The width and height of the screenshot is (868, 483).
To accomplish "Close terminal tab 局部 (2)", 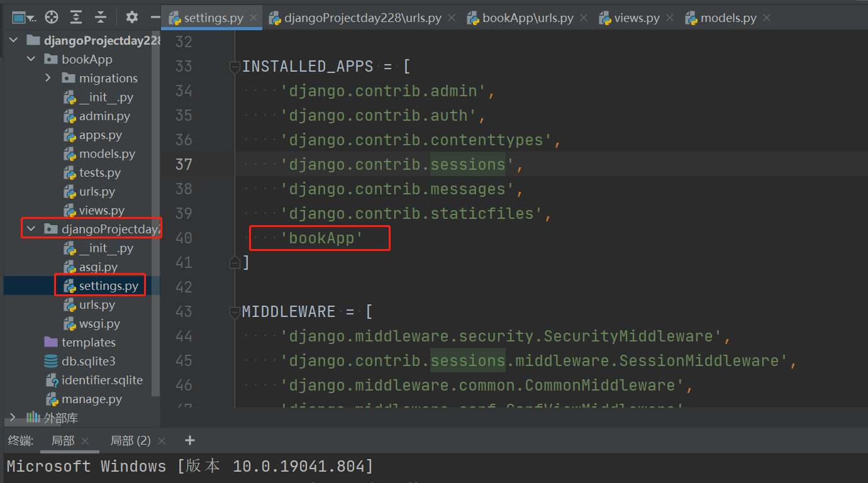I will click(162, 441).
